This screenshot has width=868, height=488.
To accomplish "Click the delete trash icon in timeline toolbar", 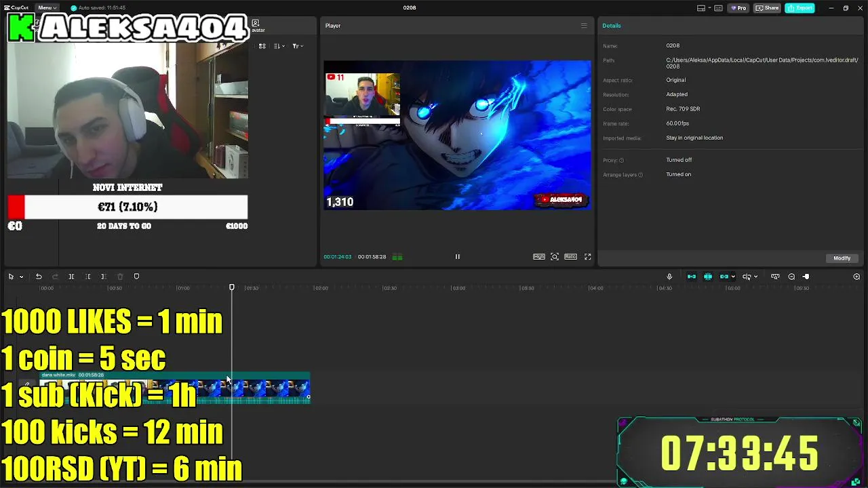I will [120, 277].
